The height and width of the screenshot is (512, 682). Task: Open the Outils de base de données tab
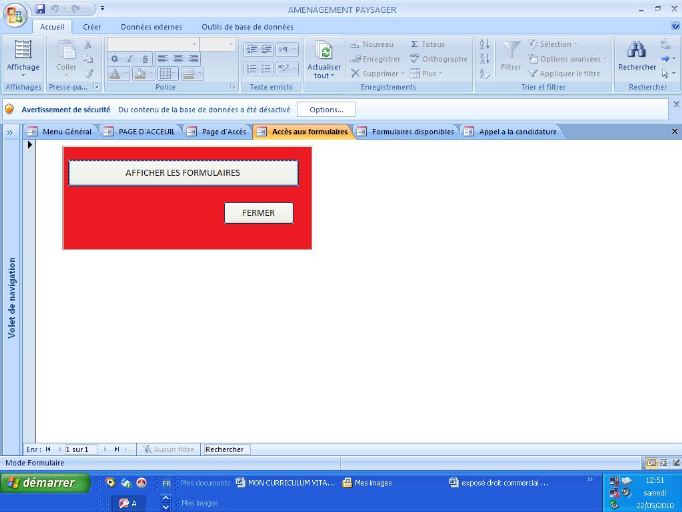coord(247,27)
